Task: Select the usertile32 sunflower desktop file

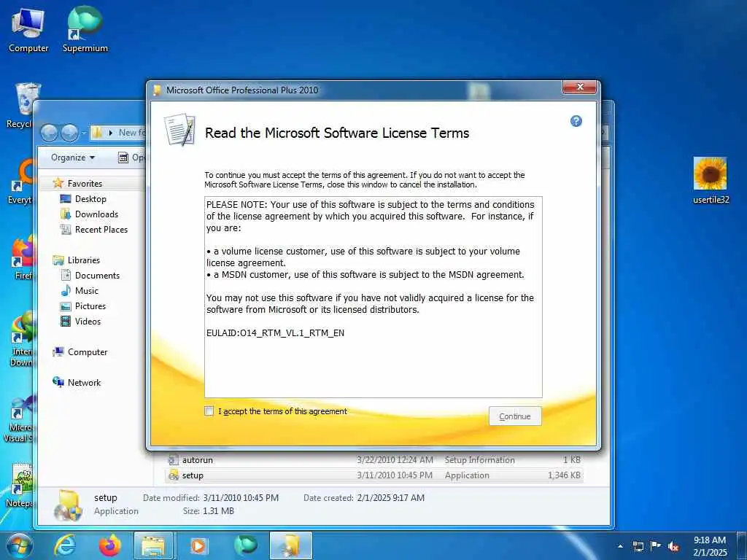Action: pos(711,181)
